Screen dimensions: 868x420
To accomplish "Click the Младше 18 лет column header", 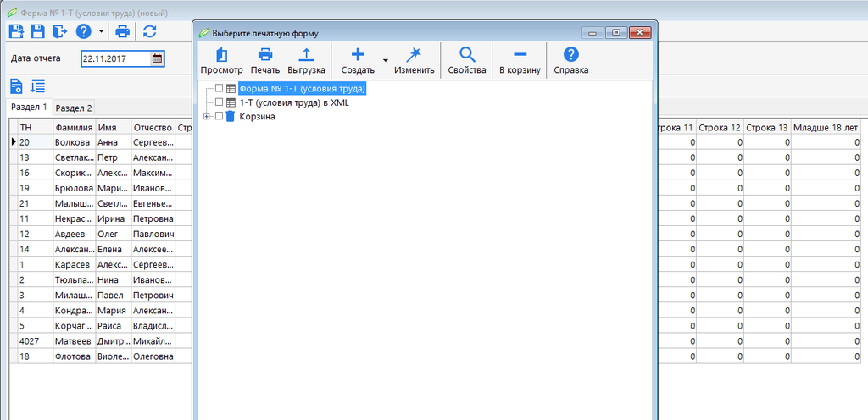I will coord(826,128).
